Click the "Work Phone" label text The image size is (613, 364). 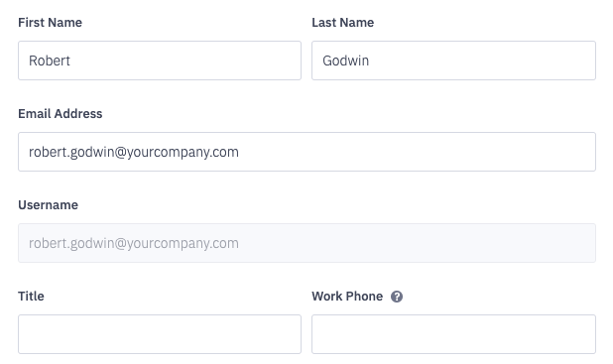tap(347, 296)
